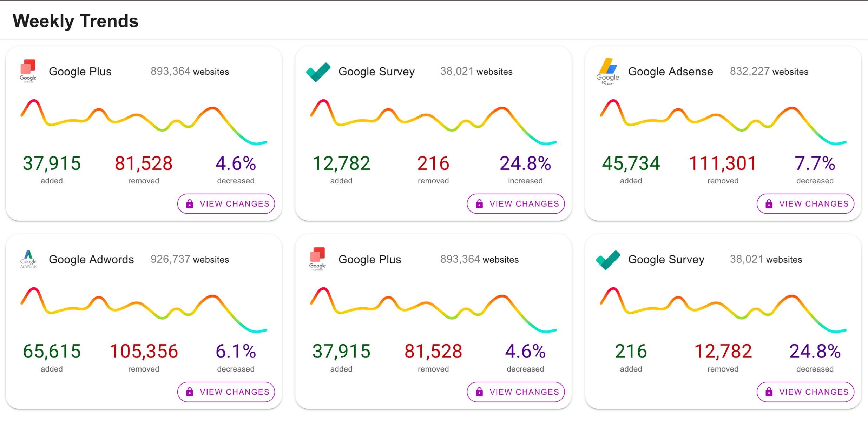The image size is (868, 421).
Task: Click the 111,301 removed statistic
Action: [723, 164]
